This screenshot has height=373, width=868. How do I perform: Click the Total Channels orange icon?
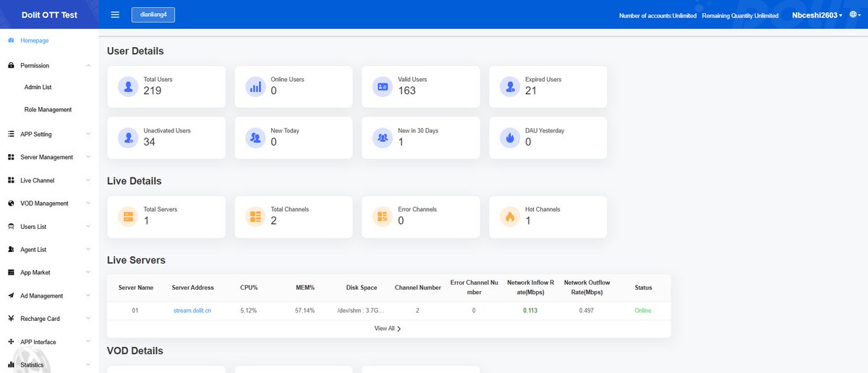255,216
